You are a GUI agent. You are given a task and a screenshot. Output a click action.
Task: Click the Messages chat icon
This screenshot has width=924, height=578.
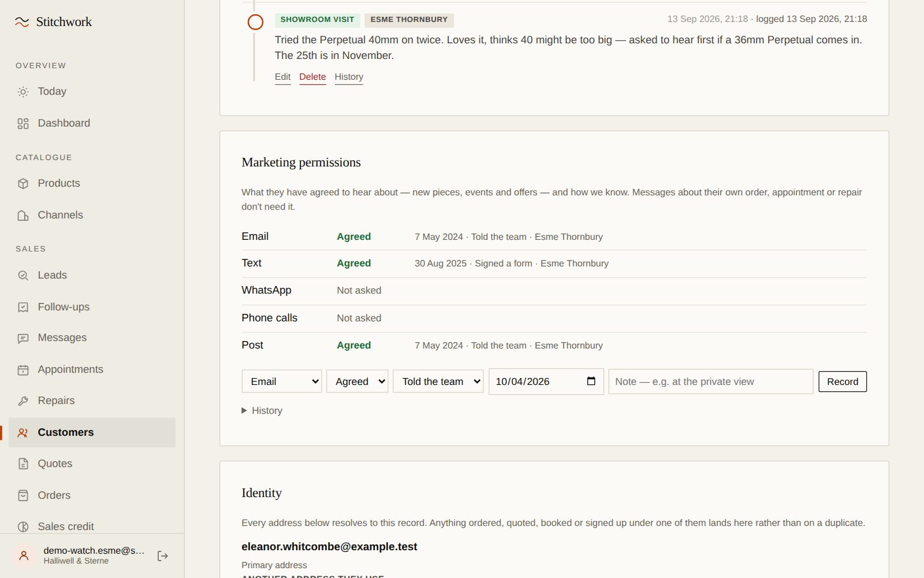(x=23, y=338)
